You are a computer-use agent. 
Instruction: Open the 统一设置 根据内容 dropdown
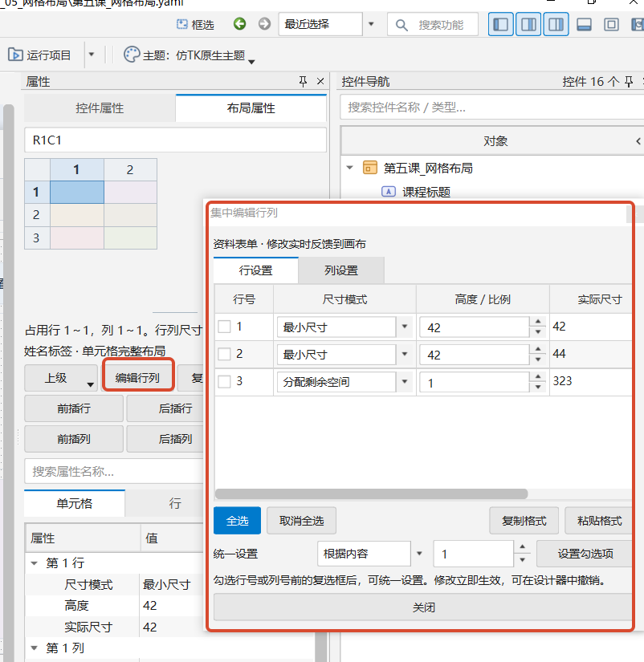419,554
